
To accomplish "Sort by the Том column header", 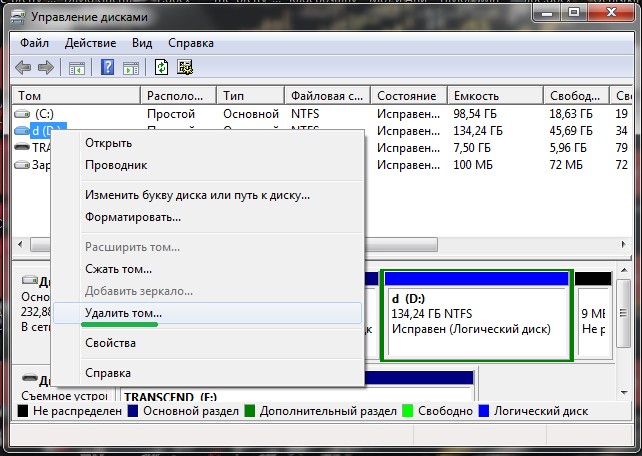I will pyautogui.click(x=77, y=95).
